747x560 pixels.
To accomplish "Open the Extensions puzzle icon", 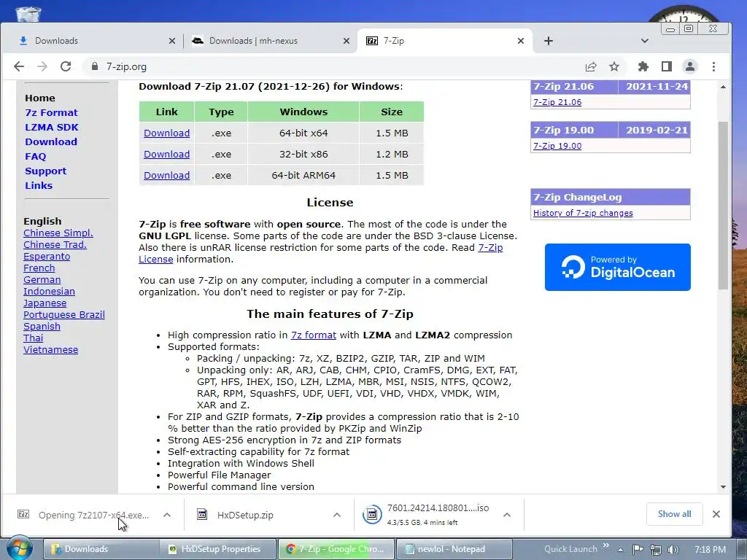I will pyautogui.click(x=643, y=66).
